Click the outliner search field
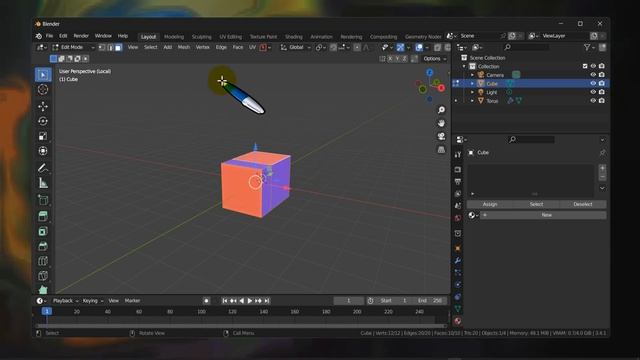The image size is (640, 360). [526, 48]
